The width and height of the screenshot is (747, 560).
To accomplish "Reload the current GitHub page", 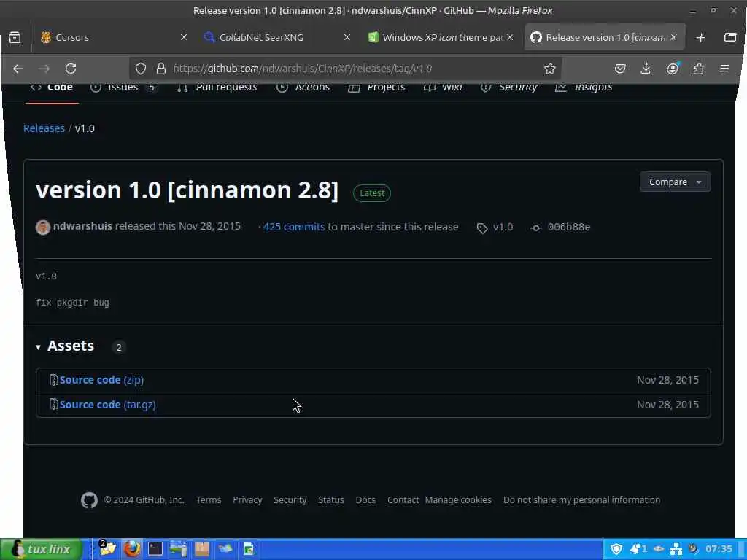I will [x=71, y=69].
